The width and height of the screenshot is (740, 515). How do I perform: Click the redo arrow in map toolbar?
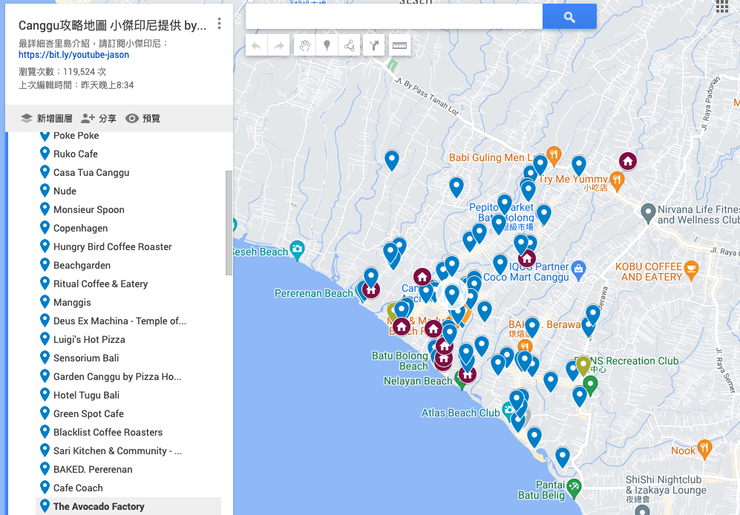point(279,45)
